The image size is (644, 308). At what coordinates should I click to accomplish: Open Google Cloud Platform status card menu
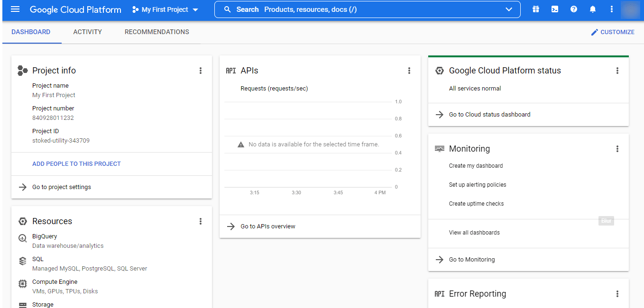[x=617, y=71]
